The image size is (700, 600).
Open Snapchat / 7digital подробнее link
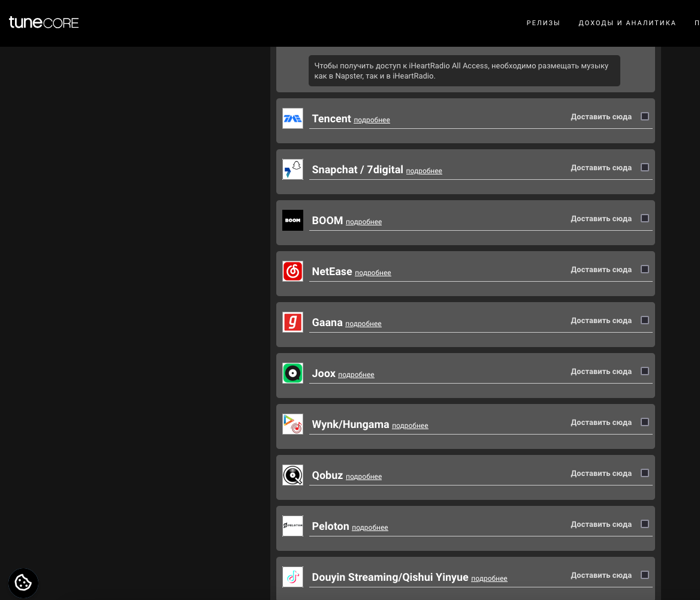click(x=424, y=171)
